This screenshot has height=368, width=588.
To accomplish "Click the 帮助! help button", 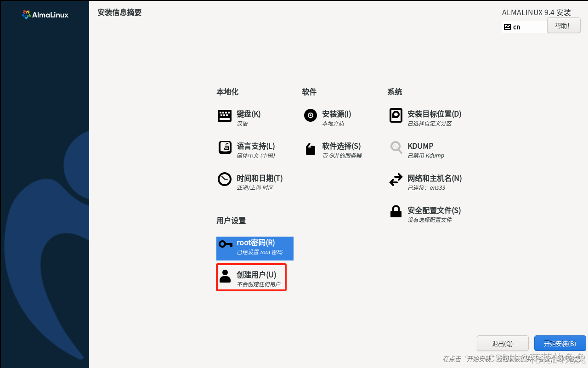I will coord(564,26).
